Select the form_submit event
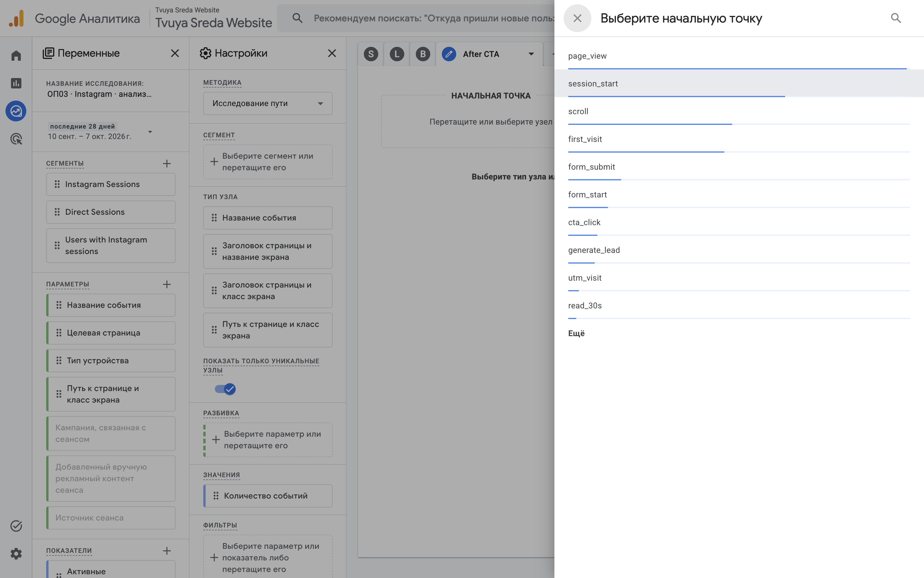This screenshot has height=578, width=924. coord(739,167)
